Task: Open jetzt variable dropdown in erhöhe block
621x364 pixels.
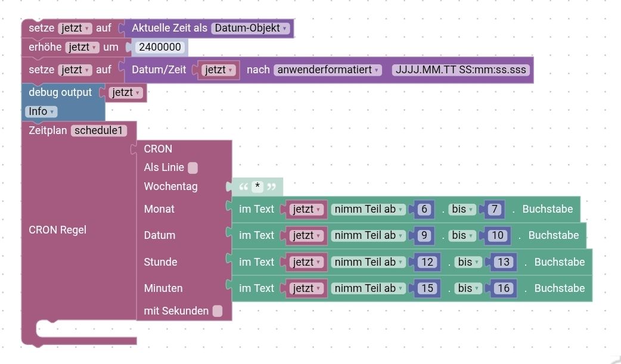Action: (82, 47)
